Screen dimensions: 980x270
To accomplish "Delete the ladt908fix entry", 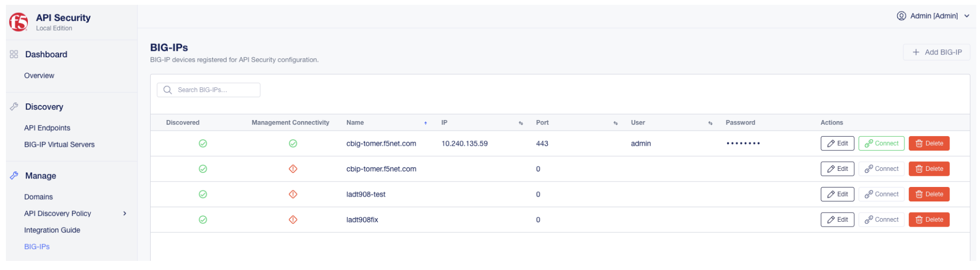I will [929, 220].
